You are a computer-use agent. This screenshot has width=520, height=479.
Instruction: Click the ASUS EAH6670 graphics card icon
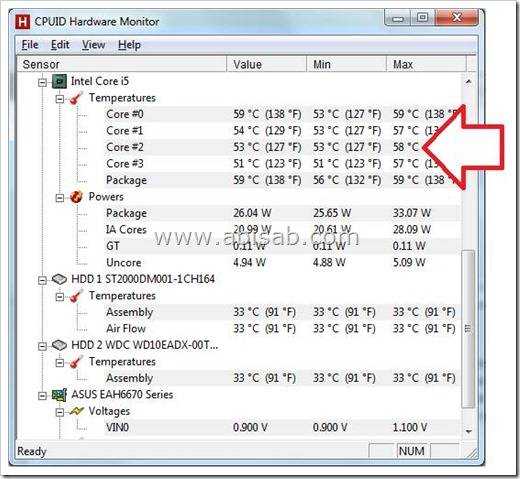point(59,395)
